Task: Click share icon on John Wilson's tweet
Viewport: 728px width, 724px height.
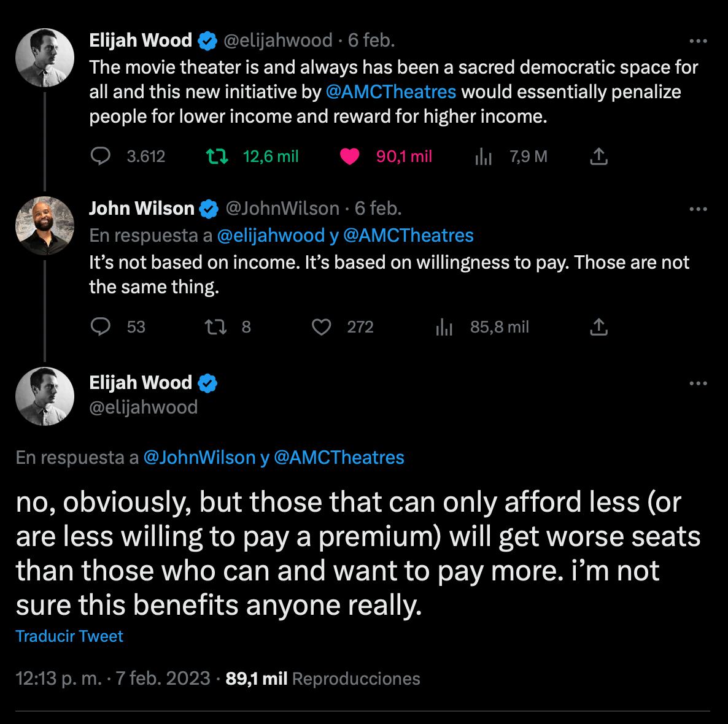Action: tap(598, 327)
